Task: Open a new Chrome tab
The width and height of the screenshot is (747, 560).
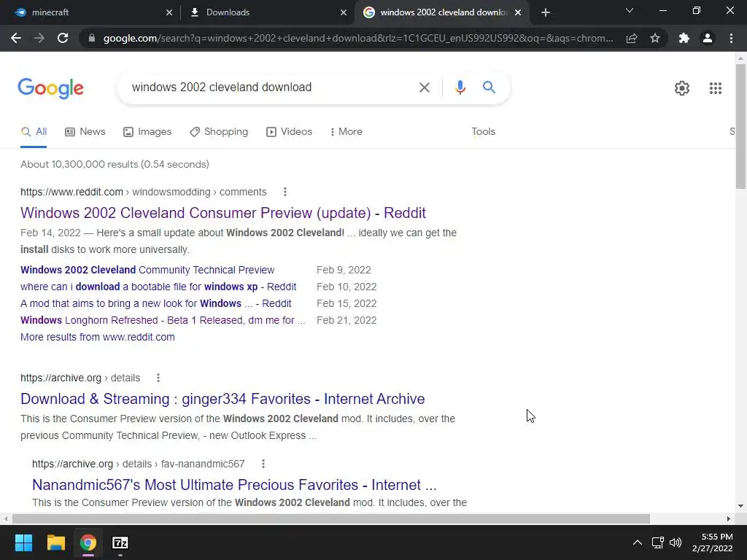Action: pos(546,12)
